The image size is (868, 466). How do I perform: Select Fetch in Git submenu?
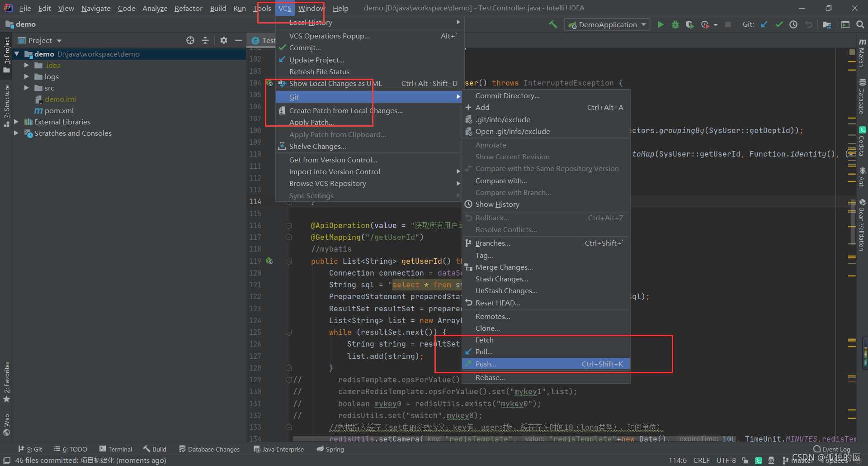[x=546, y=340]
